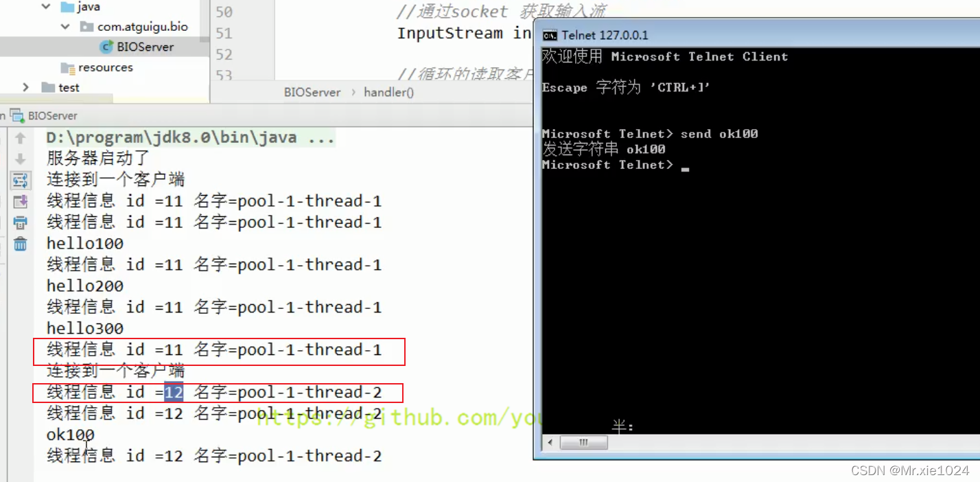Click the Telnet horizontal scrollbar thumb
980x482 pixels.
[584, 443]
